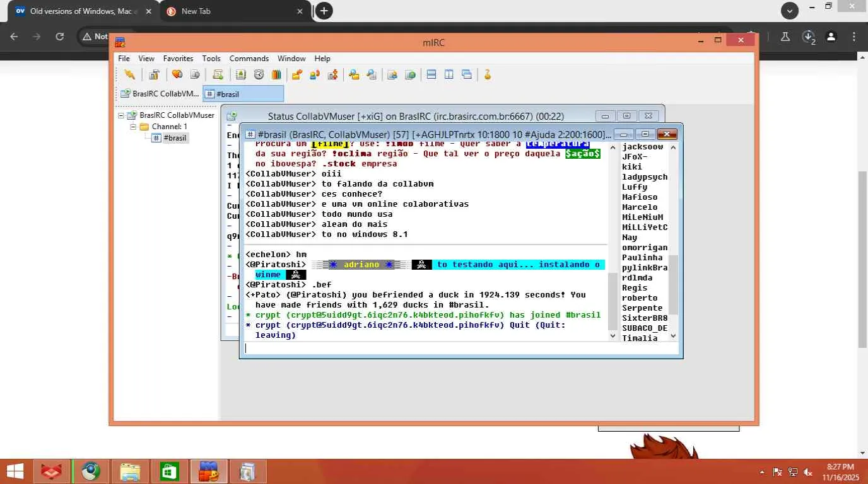Open the Windows Store taskbar icon

(x=169, y=471)
